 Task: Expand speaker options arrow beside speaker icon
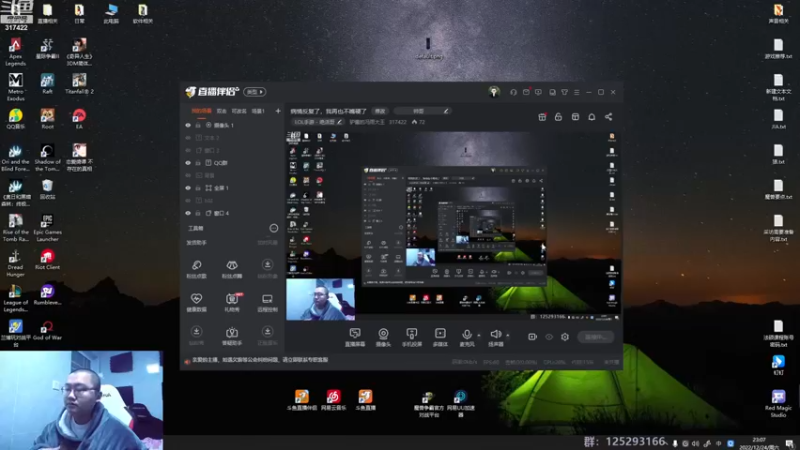(508, 335)
